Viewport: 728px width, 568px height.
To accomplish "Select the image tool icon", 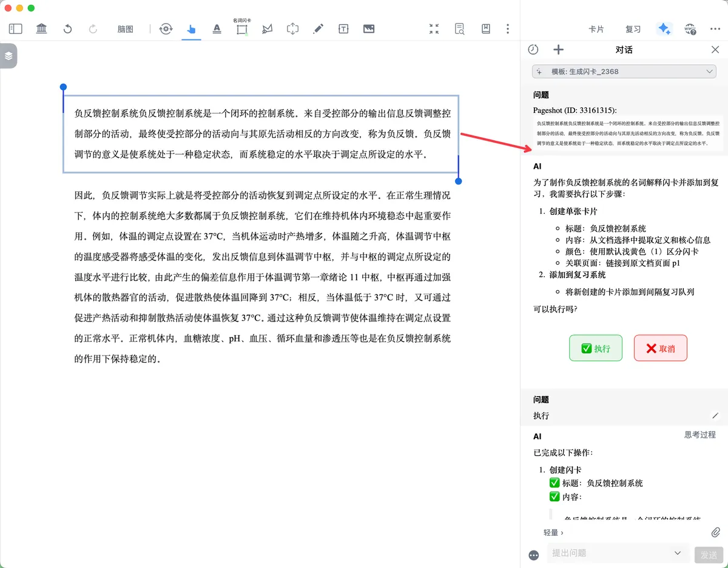I will pyautogui.click(x=369, y=29).
